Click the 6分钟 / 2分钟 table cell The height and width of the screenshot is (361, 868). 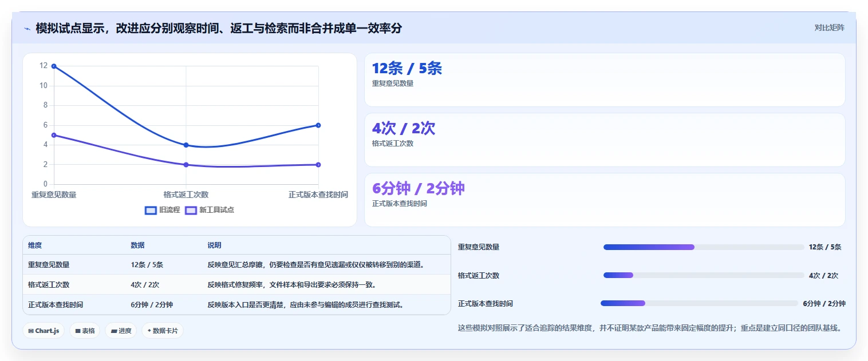tap(152, 305)
